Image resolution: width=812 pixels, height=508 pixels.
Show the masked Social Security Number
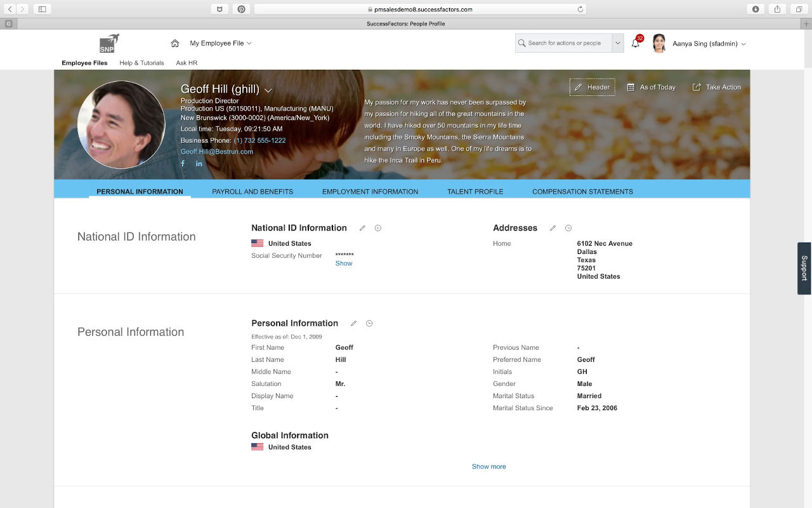pyautogui.click(x=343, y=263)
